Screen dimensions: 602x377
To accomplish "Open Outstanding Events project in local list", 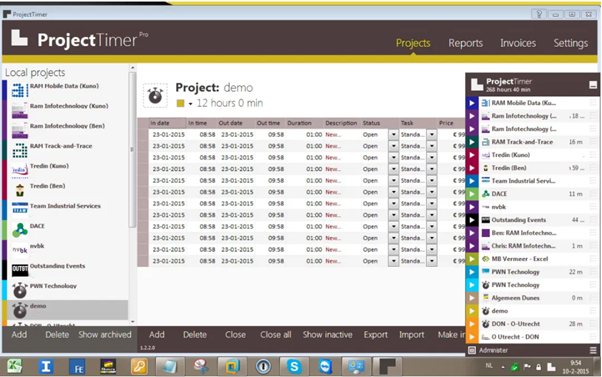I will 58,266.
